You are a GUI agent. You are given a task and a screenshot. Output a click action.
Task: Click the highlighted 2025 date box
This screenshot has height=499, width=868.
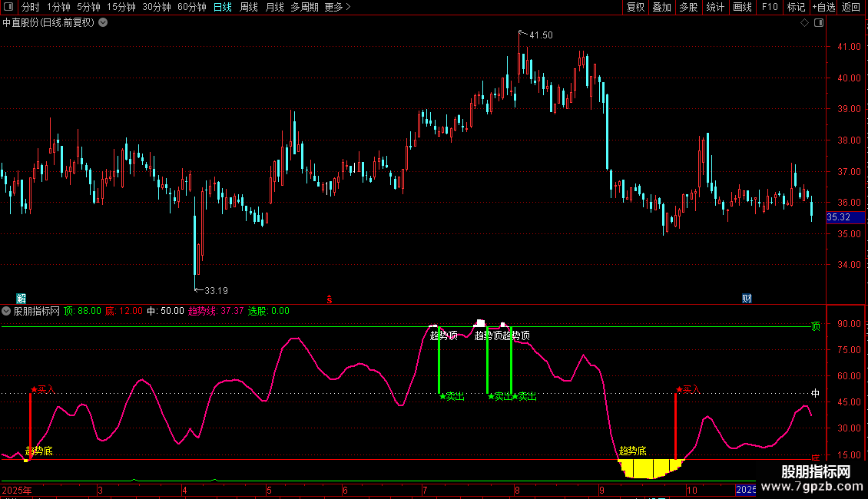[x=746, y=490]
